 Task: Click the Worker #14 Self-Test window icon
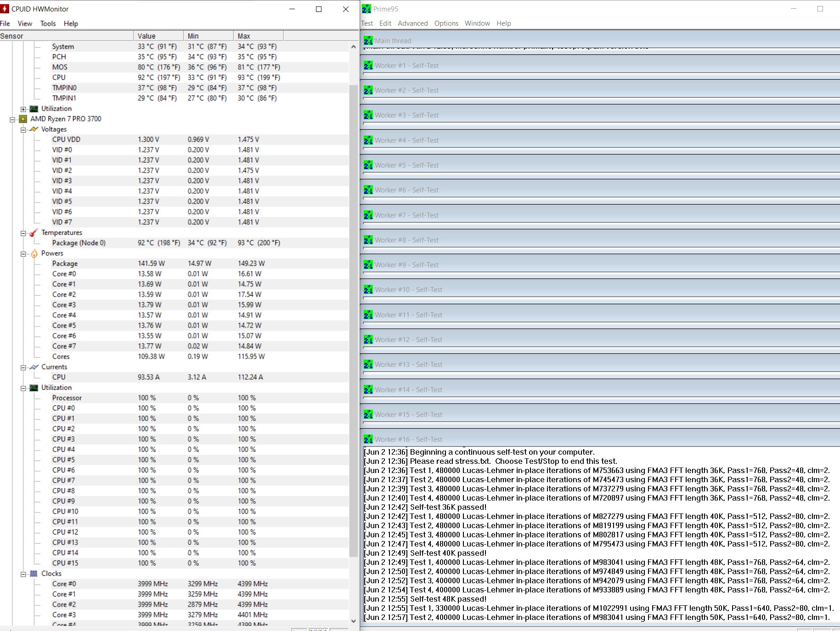pyautogui.click(x=368, y=389)
